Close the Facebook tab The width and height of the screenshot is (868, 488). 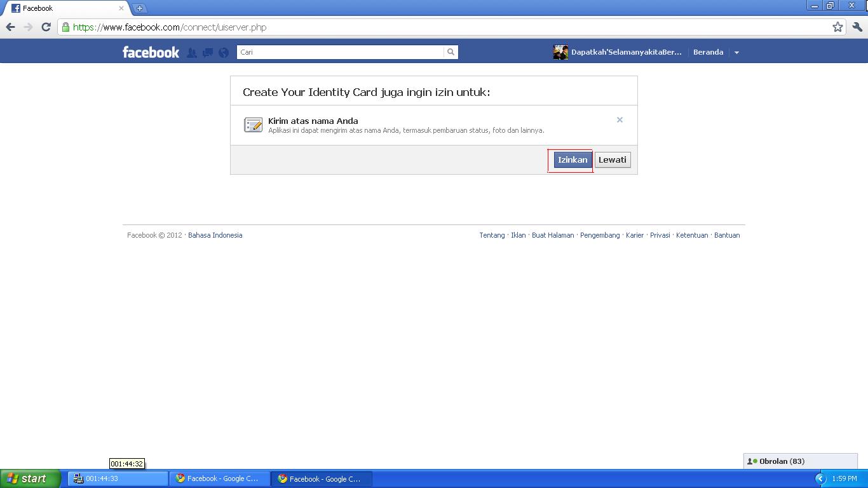121,8
